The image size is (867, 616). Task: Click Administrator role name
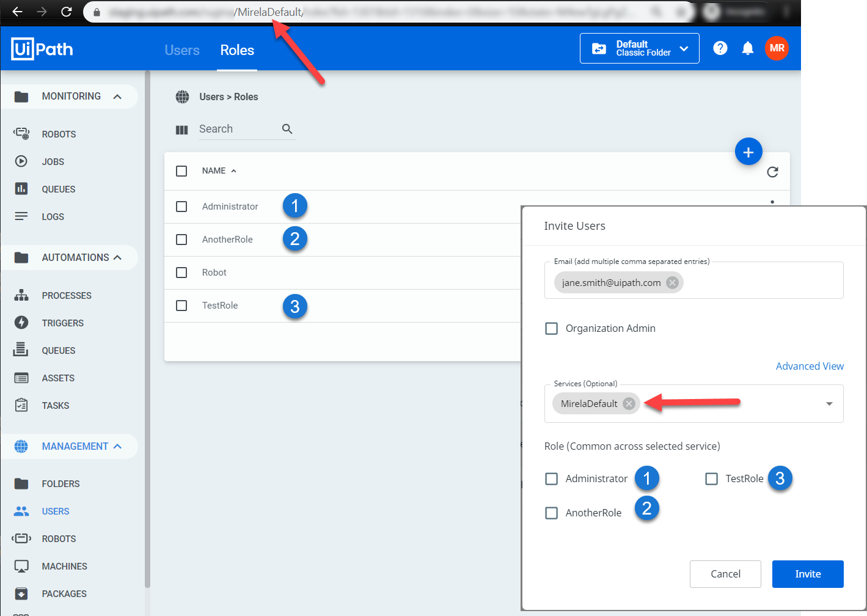(230, 207)
